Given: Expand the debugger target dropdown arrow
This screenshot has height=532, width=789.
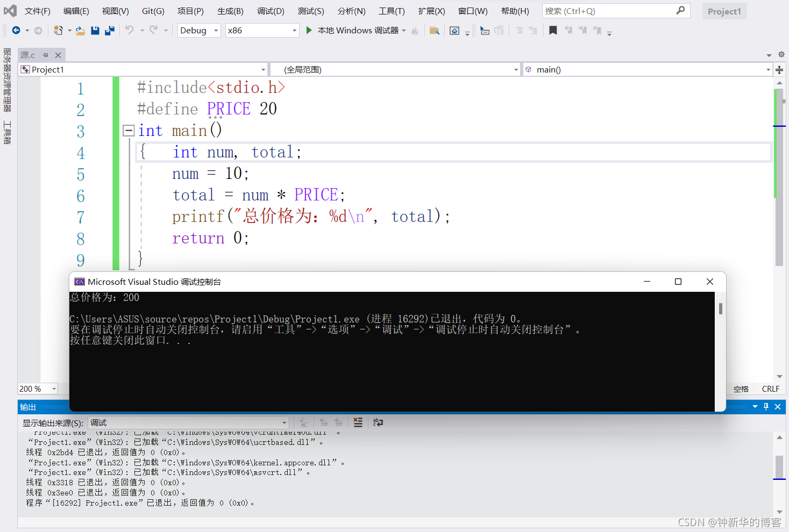Looking at the screenshot, I should 404,31.
